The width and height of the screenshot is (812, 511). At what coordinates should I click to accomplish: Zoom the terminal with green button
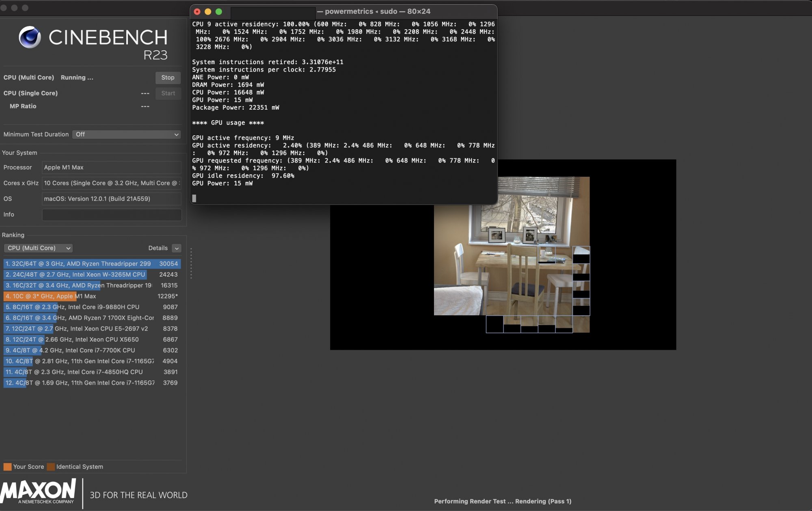[219, 12]
